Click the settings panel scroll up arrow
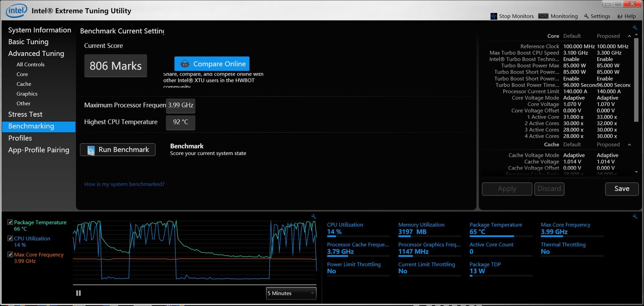Image resolution: width=644 pixels, height=306 pixels. [x=636, y=35]
